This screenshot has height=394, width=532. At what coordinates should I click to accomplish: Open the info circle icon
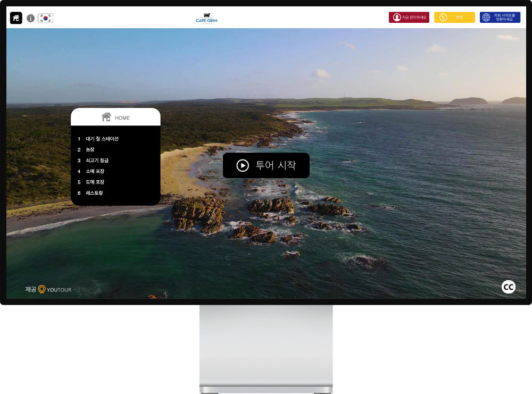[x=31, y=18]
